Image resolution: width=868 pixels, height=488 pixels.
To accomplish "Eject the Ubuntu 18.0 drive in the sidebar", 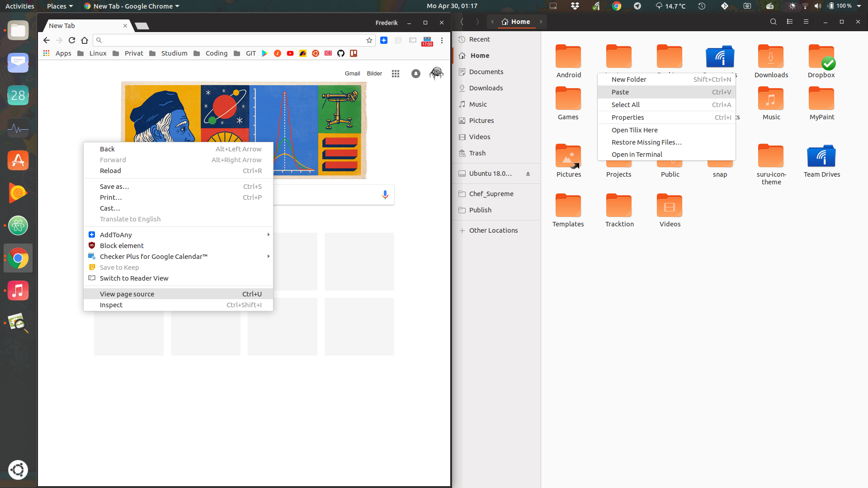I will pyautogui.click(x=528, y=174).
